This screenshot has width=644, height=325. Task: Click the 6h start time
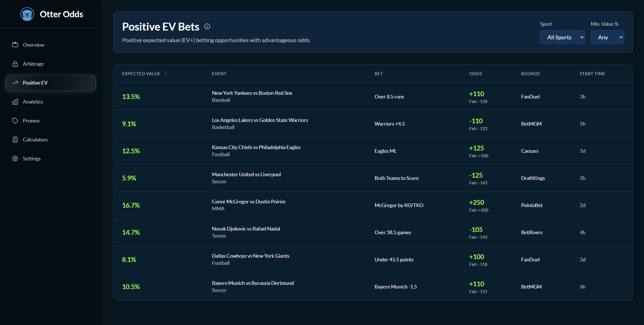coord(583,287)
